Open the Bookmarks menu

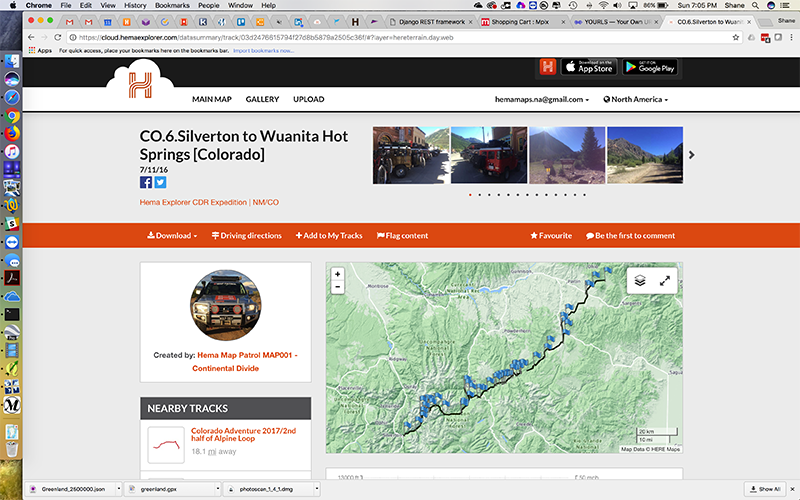click(x=172, y=5)
